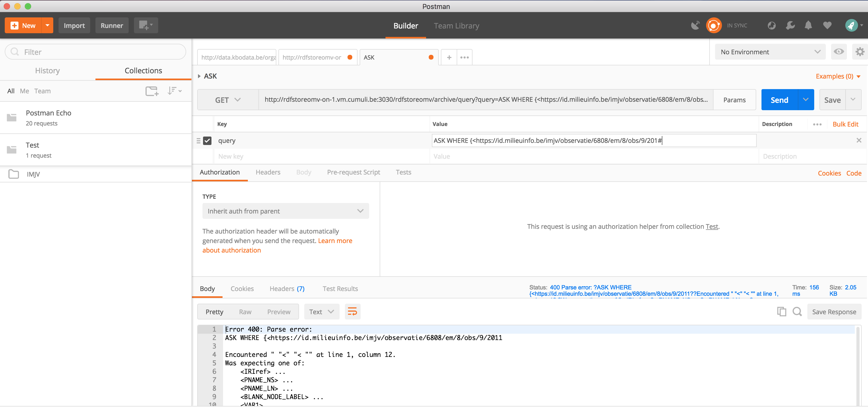Toggle environment quick look eye icon
The height and width of the screenshot is (407, 868).
pyautogui.click(x=839, y=52)
